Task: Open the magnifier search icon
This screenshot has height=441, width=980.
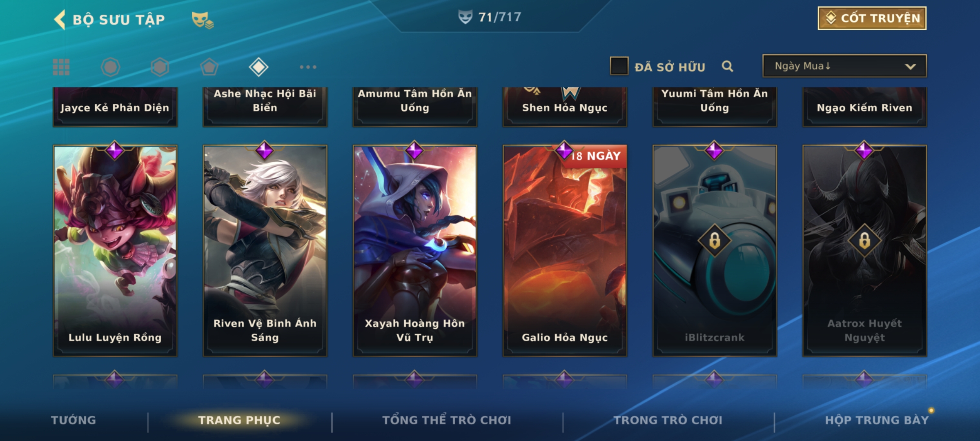Action: tap(727, 66)
